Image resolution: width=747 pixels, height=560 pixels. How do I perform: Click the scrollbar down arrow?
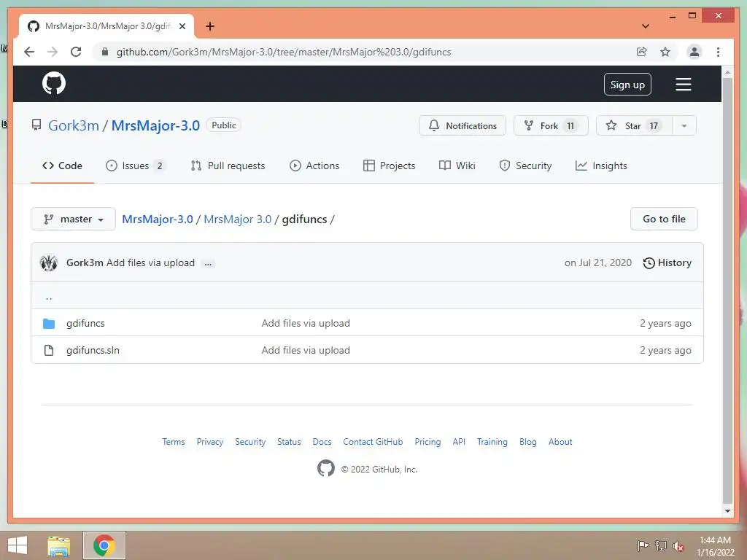pos(727,510)
